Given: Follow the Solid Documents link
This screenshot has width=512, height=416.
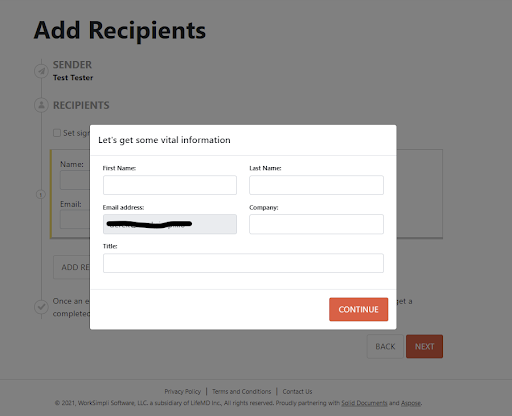Looking at the screenshot, I should [x=364, y=403].
